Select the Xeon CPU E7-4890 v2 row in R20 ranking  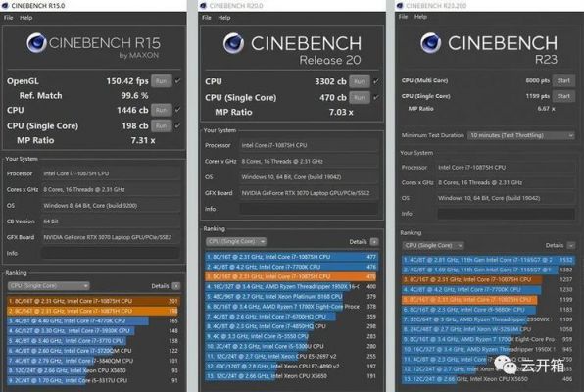click(291, 367)
